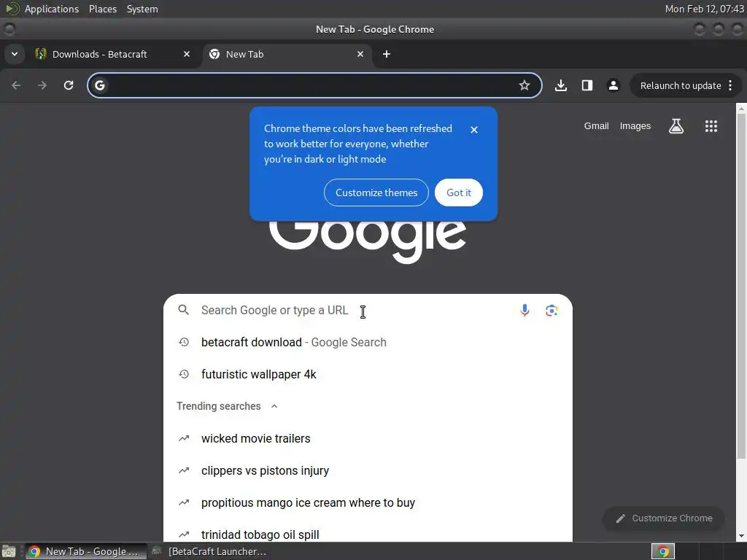Screen dimensions: 747x560
Task: Choose propitious mango ice cream where to buy
Action: tap(368, 502)
